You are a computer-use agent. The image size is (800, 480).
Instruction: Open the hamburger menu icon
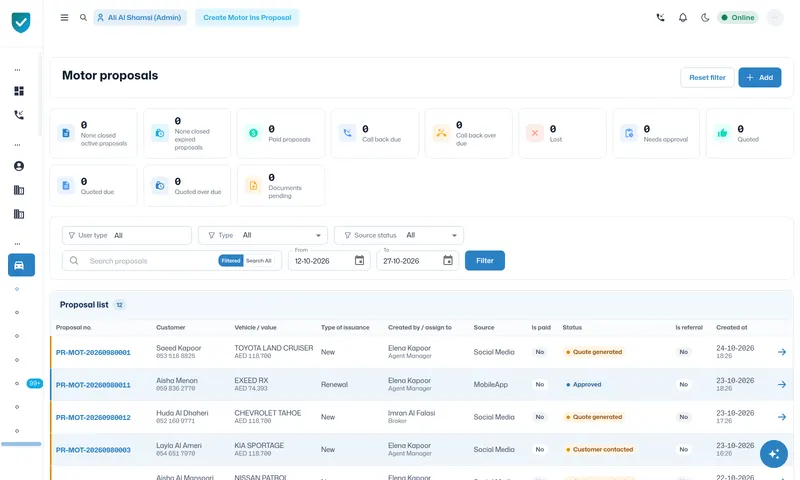point(64,17)
